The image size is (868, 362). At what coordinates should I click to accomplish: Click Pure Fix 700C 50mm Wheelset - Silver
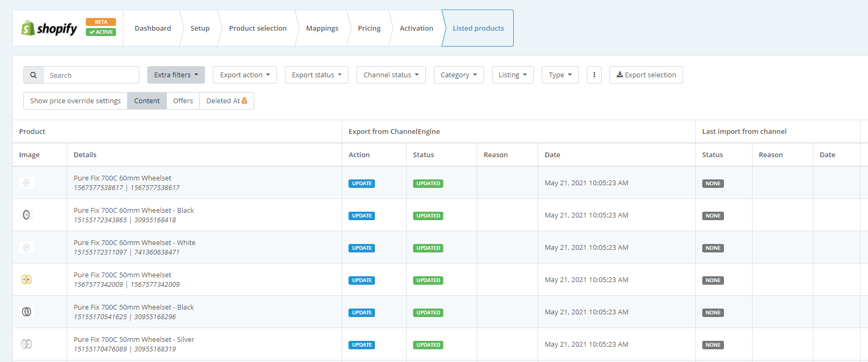coord(134,339)
